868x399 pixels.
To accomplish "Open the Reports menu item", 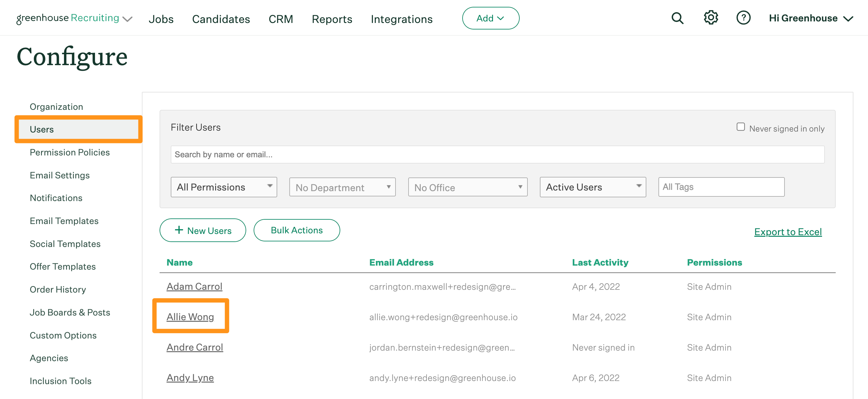I will click(x=332, y=19).
